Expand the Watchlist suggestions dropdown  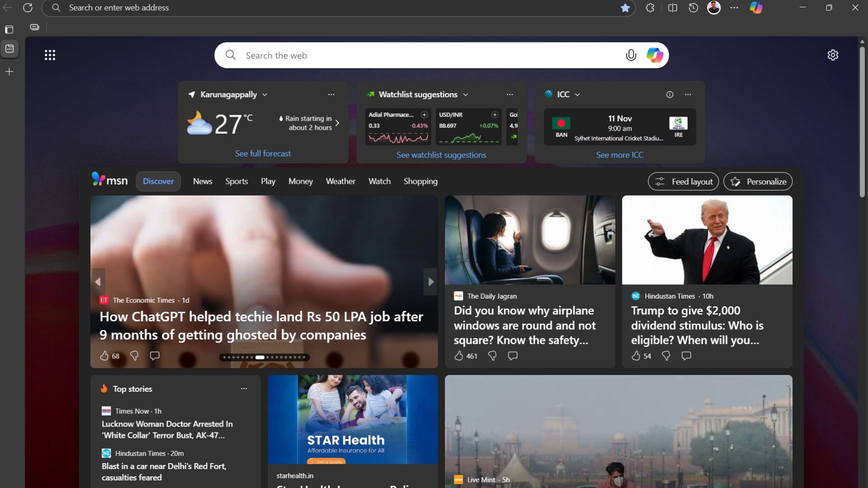(466, 94)
